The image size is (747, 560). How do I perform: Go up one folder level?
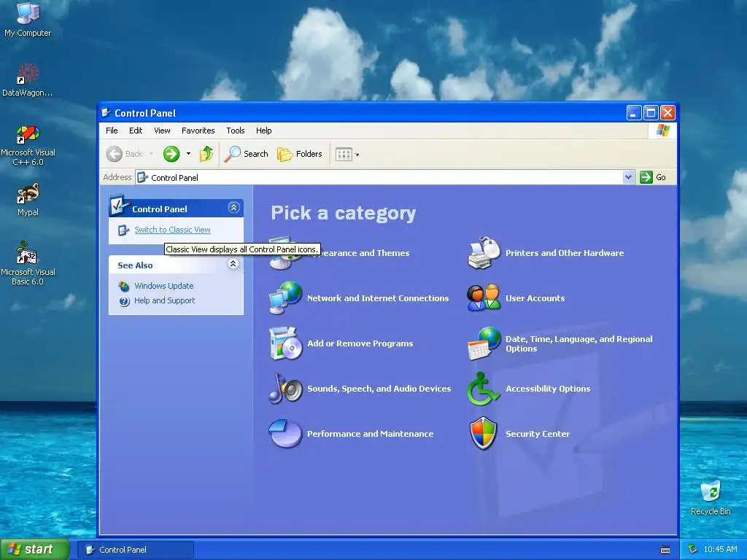click(206, 154)
